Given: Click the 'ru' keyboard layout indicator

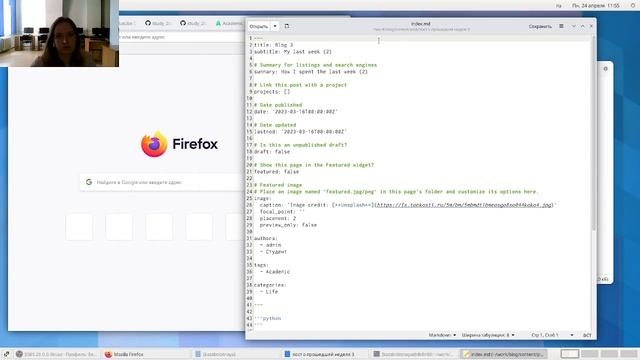Looking at the screenshot, I should [559, 6].
